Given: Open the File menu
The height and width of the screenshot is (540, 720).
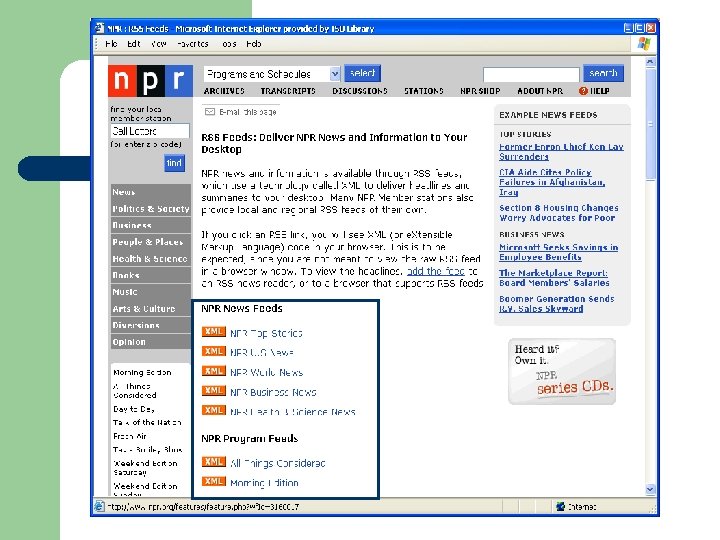Looking at the screenshot, I should click(111, 44).
